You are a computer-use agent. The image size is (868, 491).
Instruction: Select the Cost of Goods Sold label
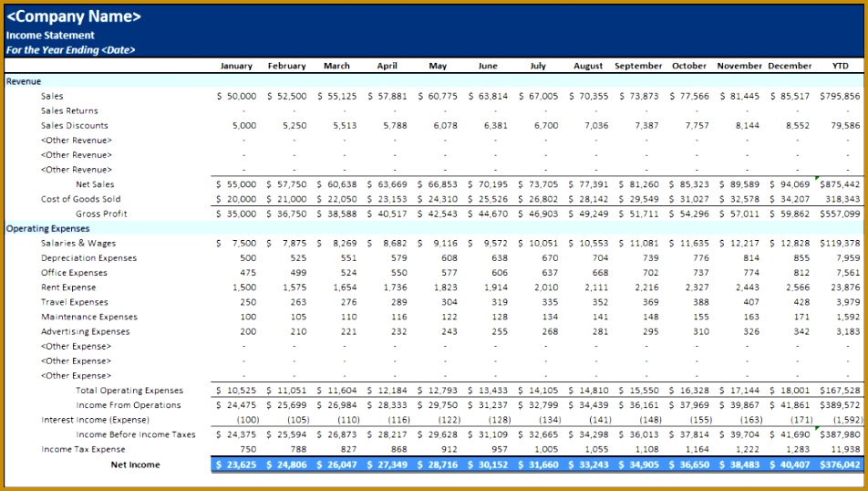80,199
